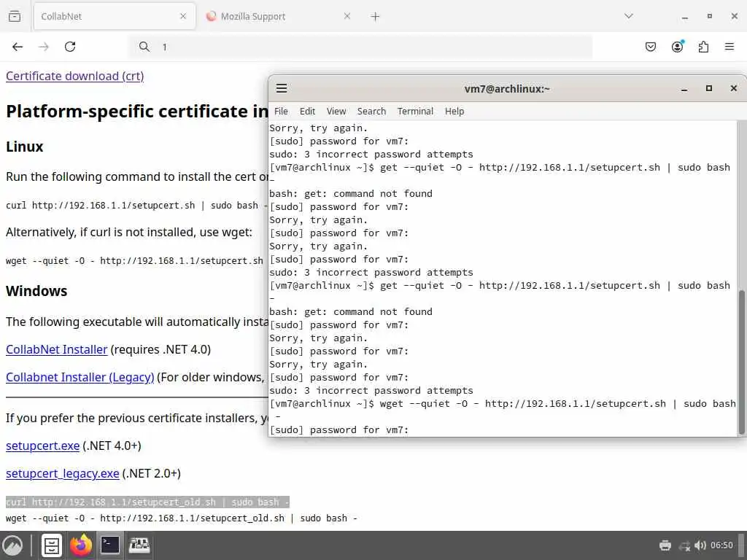747x560 pixels.
Task: Click the Firefox taskbar icon
Action: 81,545
